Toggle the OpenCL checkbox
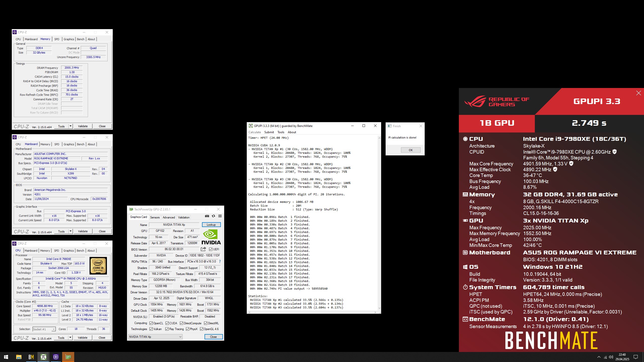 pos(151,323)
